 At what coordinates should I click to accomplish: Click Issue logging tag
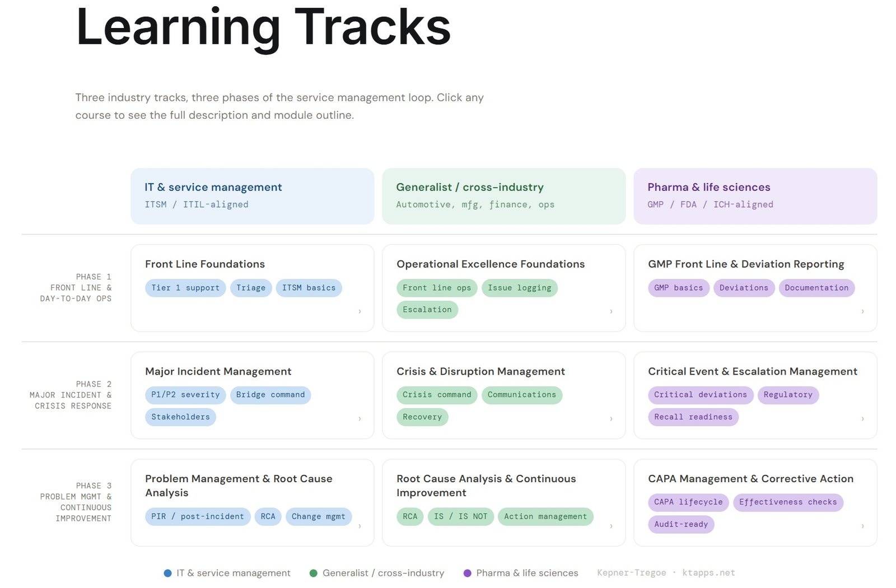(520, 288)
